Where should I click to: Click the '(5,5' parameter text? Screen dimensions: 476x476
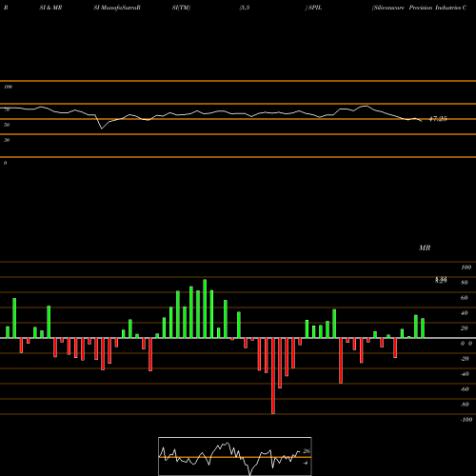point(245,8)
